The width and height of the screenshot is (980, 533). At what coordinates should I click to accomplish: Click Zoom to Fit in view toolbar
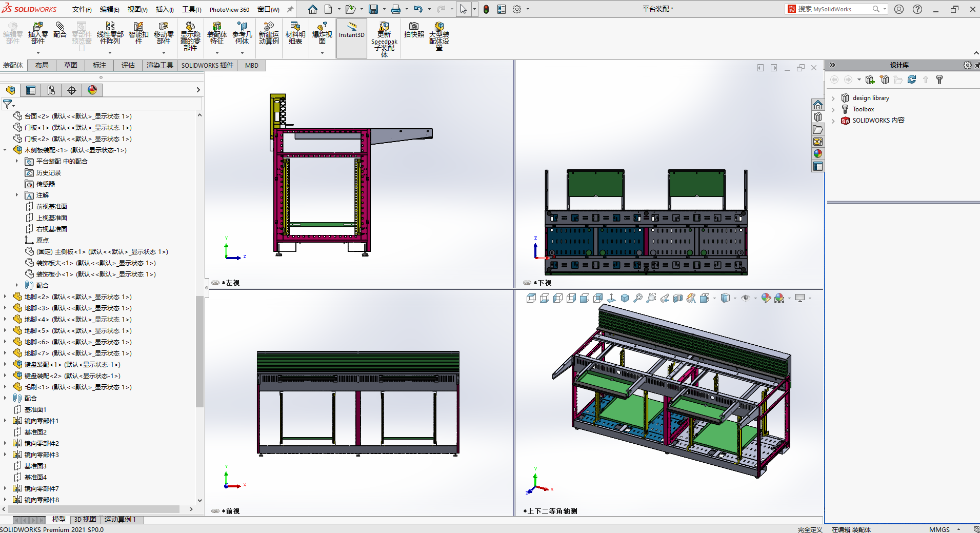click(x=638, y=298)
